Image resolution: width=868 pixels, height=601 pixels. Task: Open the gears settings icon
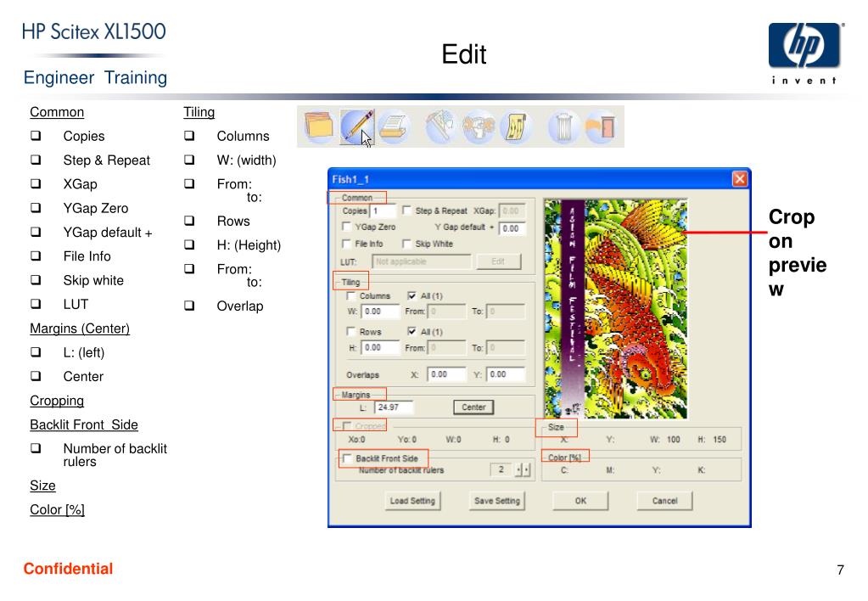(x=479, y=126)
